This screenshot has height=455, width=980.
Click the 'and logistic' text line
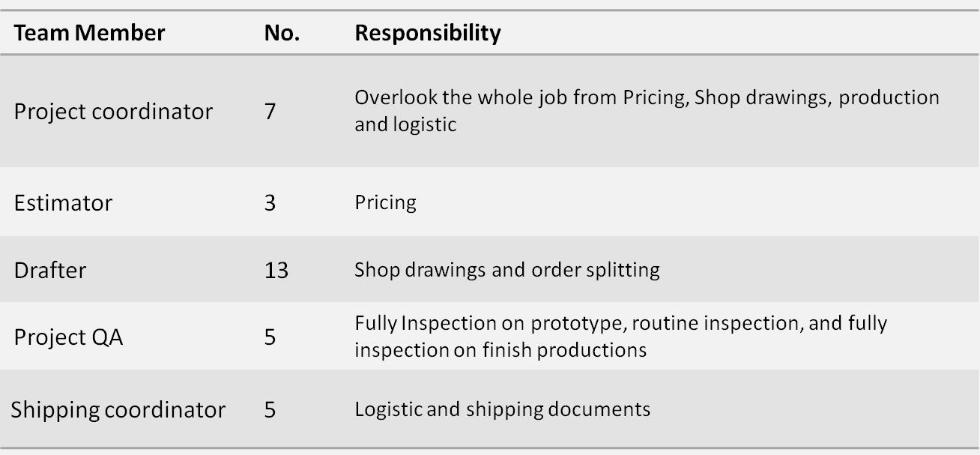click(x=405, y=124)
